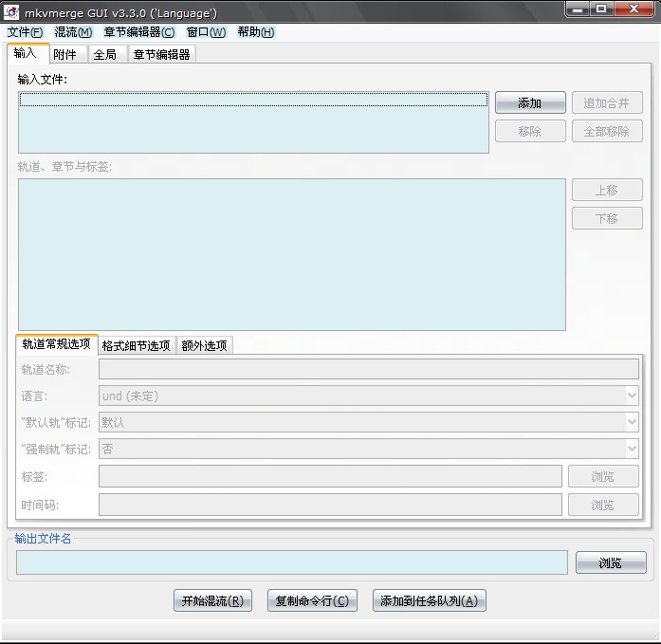Click the 全部移除 button

(x=607, y=131)
